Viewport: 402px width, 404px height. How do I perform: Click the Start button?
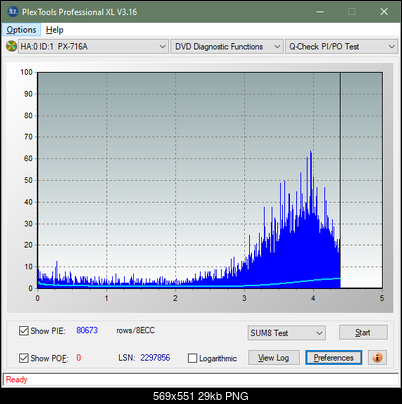point(363,332)
